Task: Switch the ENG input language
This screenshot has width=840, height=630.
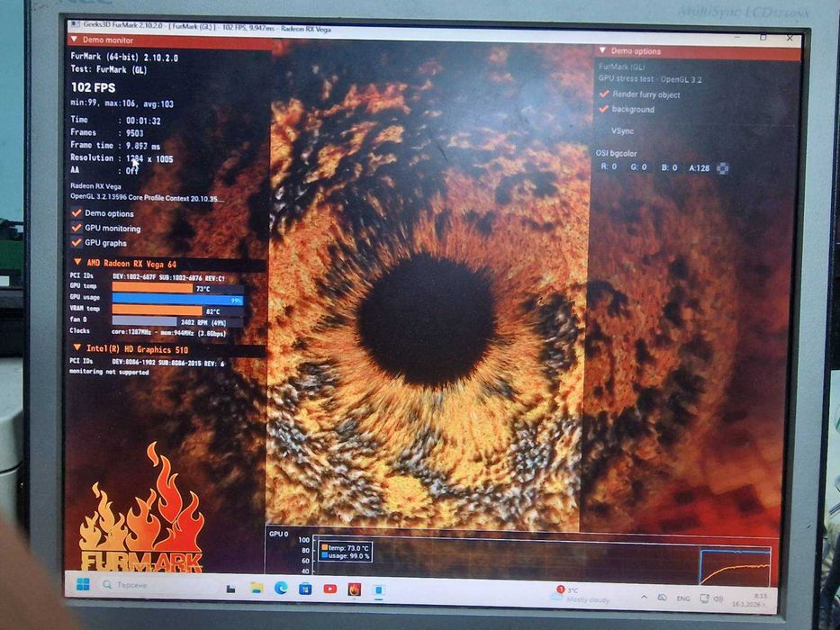Action: [683, 598]
